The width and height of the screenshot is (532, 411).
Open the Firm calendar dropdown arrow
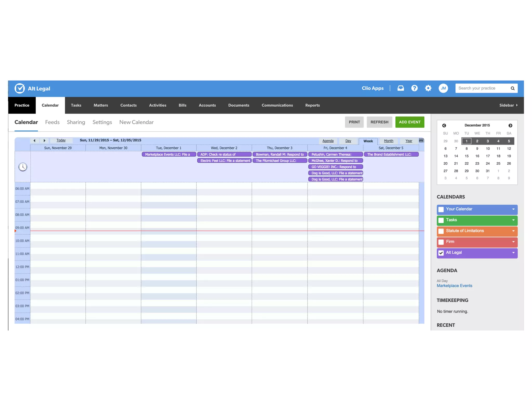(x=513, y=242)
